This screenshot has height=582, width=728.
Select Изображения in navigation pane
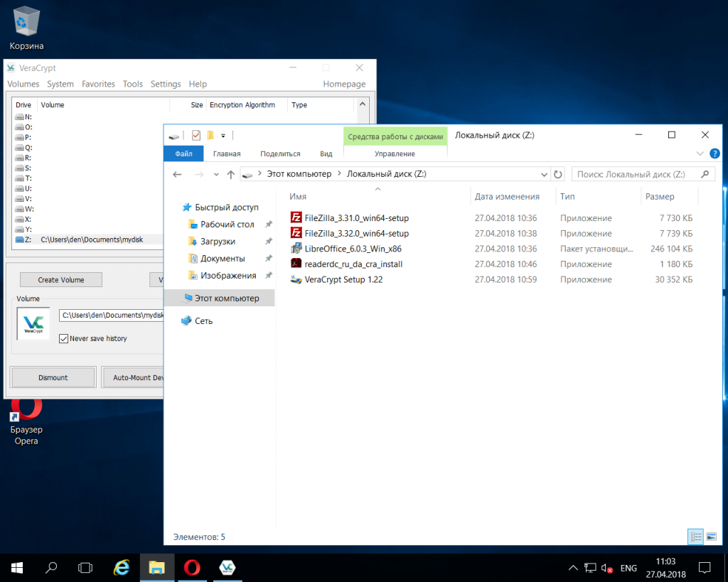tap(228, 276)
